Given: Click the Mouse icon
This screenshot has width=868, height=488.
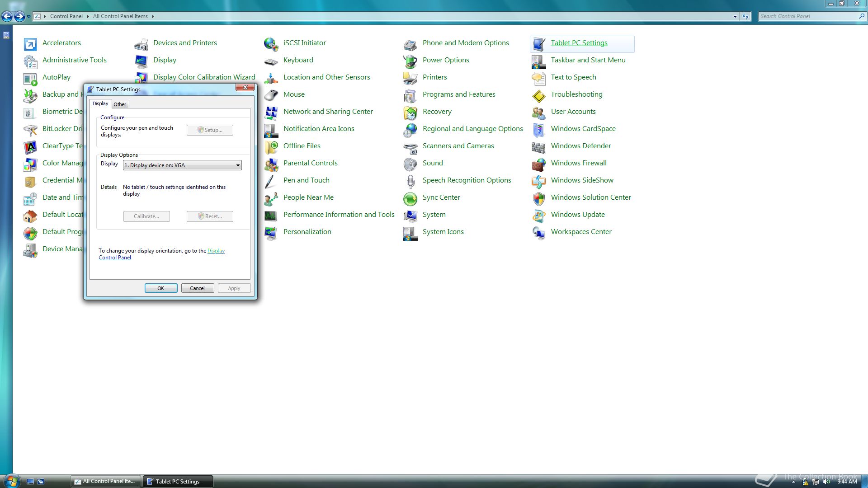Looking at the screenshot, I should (271, 95).
